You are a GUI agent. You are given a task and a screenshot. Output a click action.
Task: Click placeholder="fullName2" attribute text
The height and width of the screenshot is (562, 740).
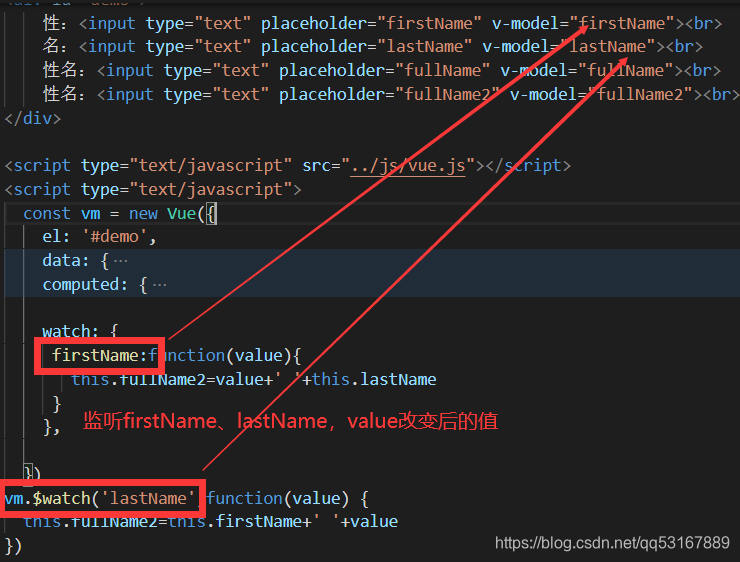point(389,94)
